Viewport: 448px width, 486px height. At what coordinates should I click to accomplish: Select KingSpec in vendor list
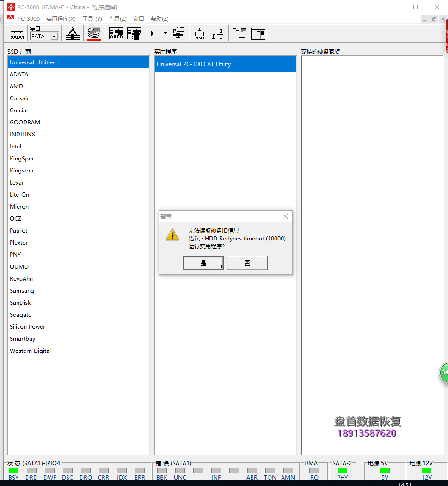coord(79,159)
